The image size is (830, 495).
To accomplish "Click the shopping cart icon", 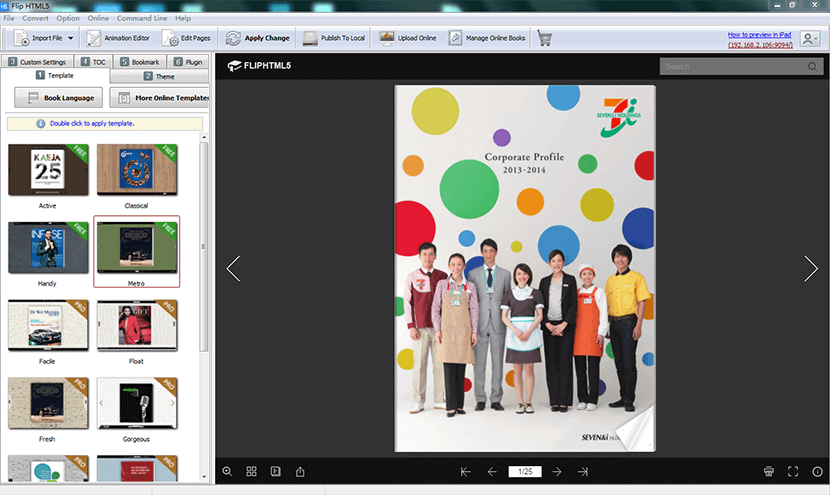I will point(544,38).
